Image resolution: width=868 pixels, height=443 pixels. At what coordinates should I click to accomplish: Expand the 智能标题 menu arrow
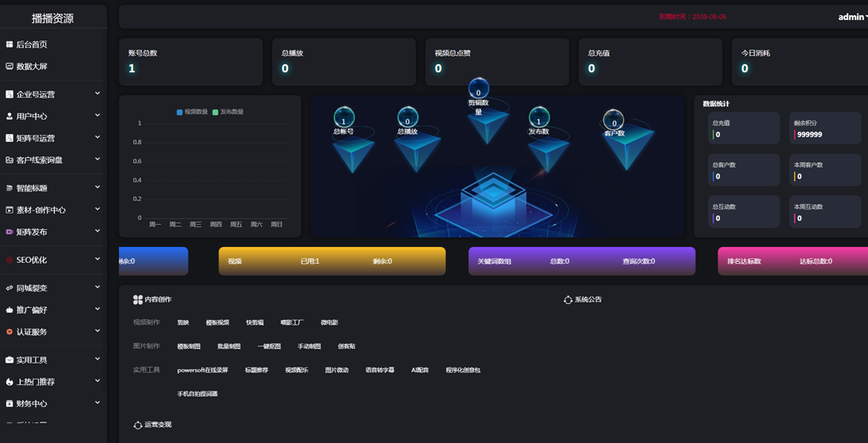98,187
